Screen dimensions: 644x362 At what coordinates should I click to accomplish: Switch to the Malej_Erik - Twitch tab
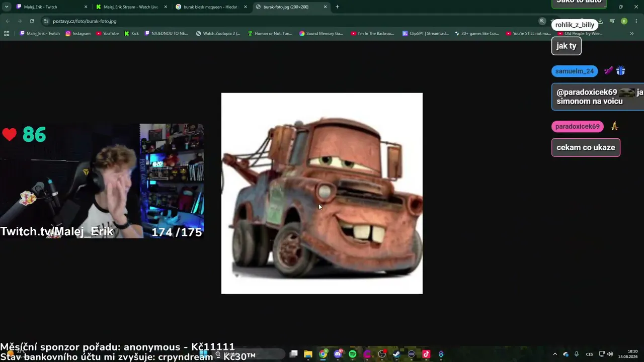click(51, 7)
